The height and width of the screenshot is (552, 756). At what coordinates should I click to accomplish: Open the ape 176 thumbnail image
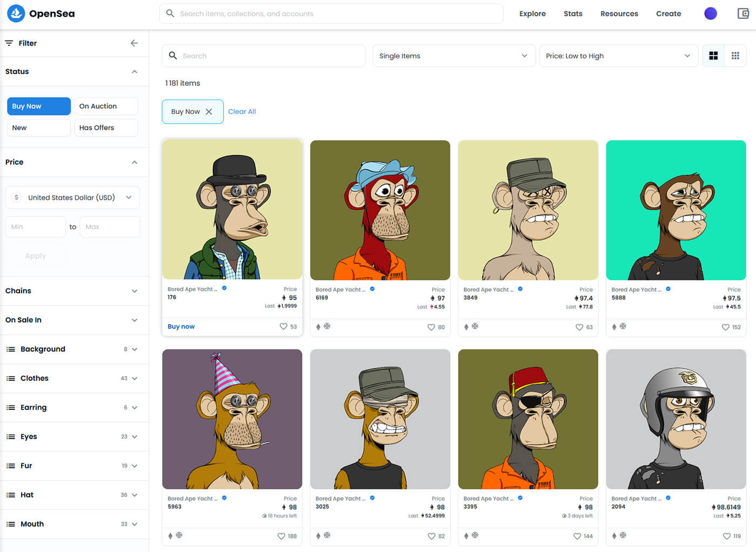pos(232,210)
